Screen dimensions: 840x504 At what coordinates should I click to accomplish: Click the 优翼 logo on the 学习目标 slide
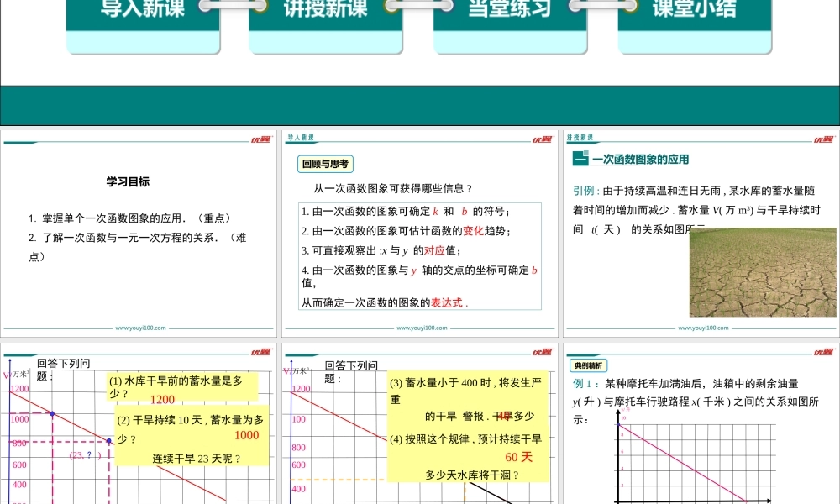[x=260, y=139]
